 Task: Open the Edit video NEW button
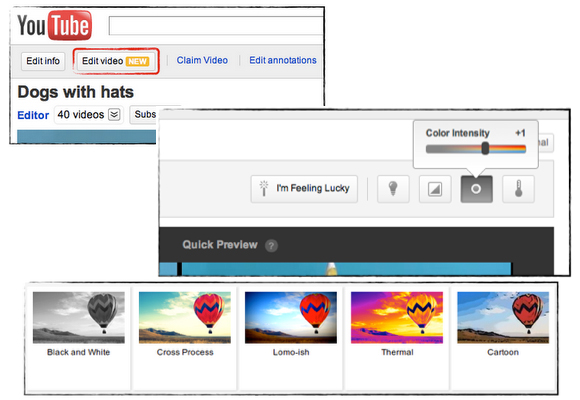(x=115, y=61)
